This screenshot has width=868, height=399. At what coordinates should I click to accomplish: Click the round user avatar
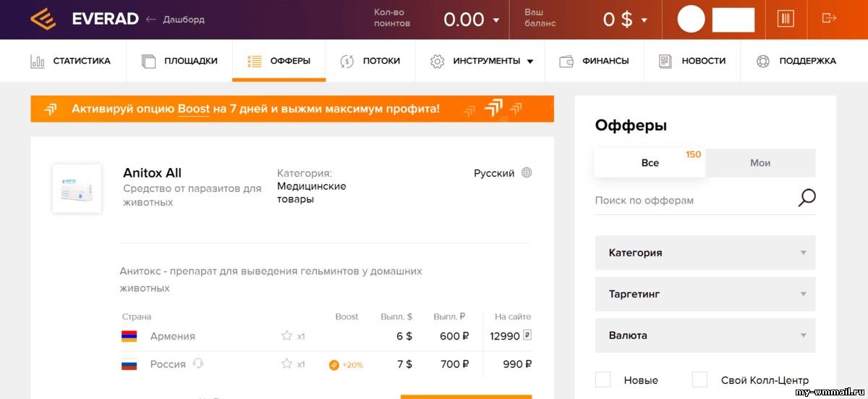pyautogui.click(x=691, y=19)
